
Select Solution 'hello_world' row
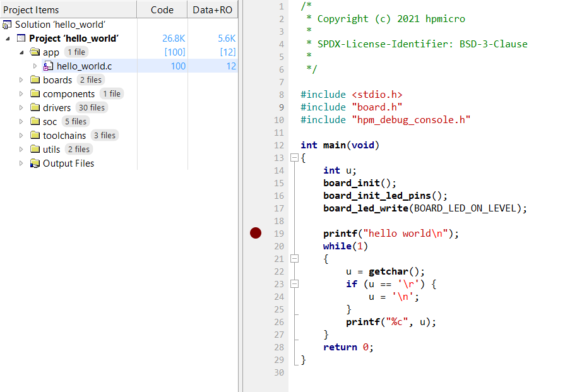tap(119, 25)
